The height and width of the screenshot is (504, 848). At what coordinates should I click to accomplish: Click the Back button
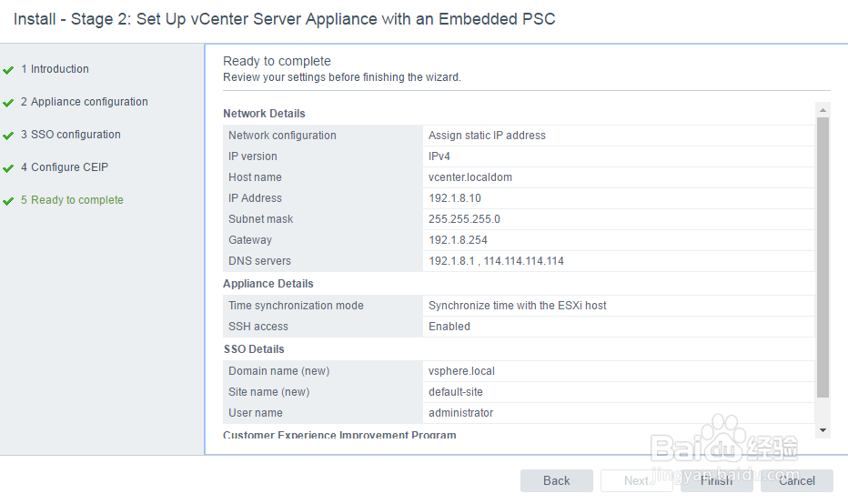coord(557,480)
